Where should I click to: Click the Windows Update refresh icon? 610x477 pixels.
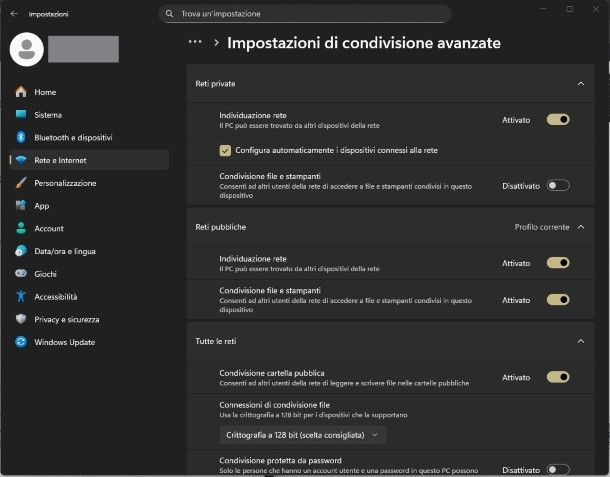tap(21, 342)
